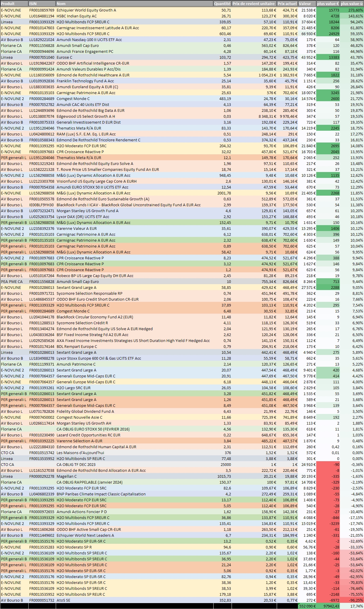This screenshot has height=609, width=364.
Task: Select Edmond de Rothschild Healthcare A EUR cell
Action: coord(135,75)
